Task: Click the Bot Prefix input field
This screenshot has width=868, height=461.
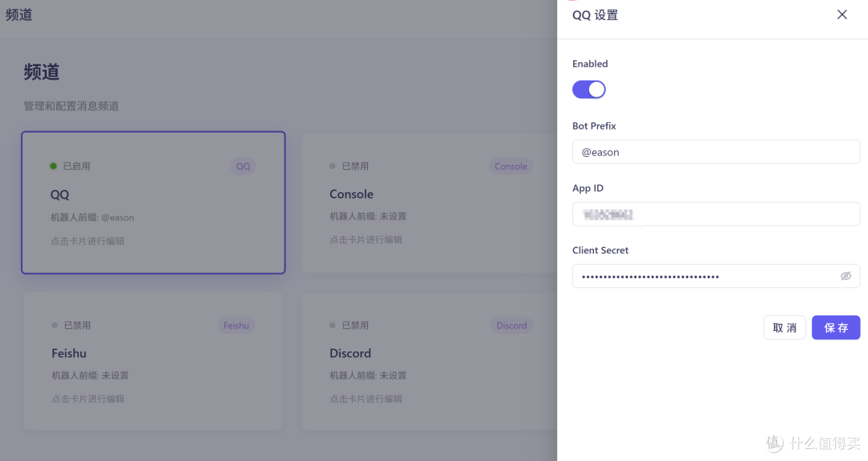Action: [x=715, y=152]
